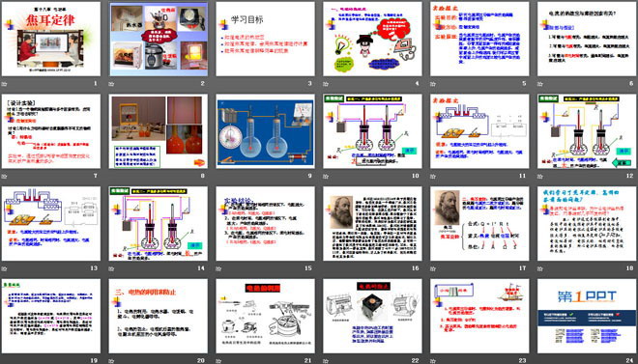
Task: Click the star icon under slide 22
Action: [x=326, y=361]
